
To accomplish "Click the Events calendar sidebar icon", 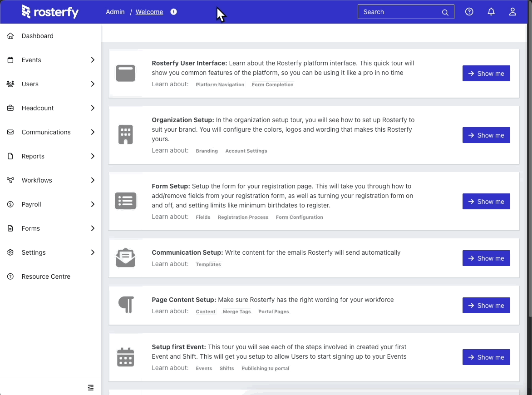I will (x=10, y=60).
